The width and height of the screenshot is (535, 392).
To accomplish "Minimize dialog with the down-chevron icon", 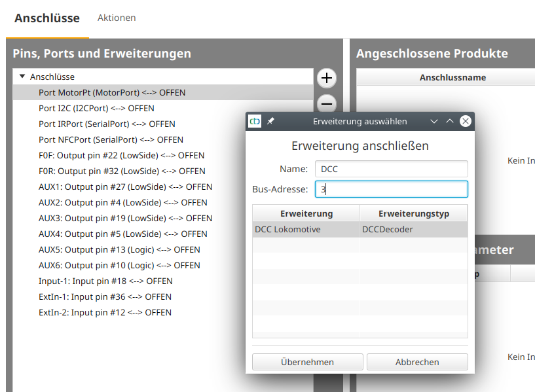I will coord(434,121).
